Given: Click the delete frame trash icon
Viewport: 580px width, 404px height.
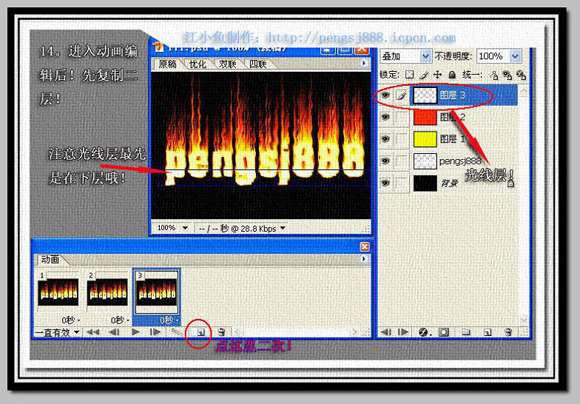Looking at the screenshot, I should 221,332.
